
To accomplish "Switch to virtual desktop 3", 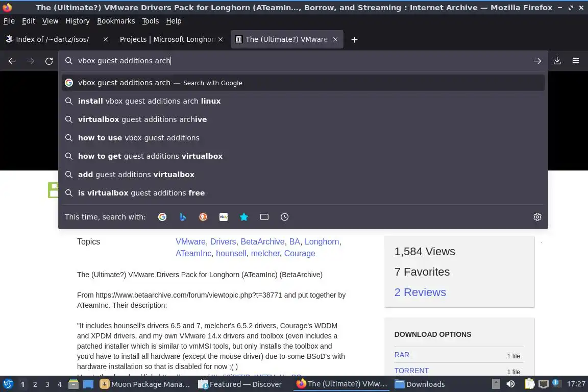I will tap(47, 384).
